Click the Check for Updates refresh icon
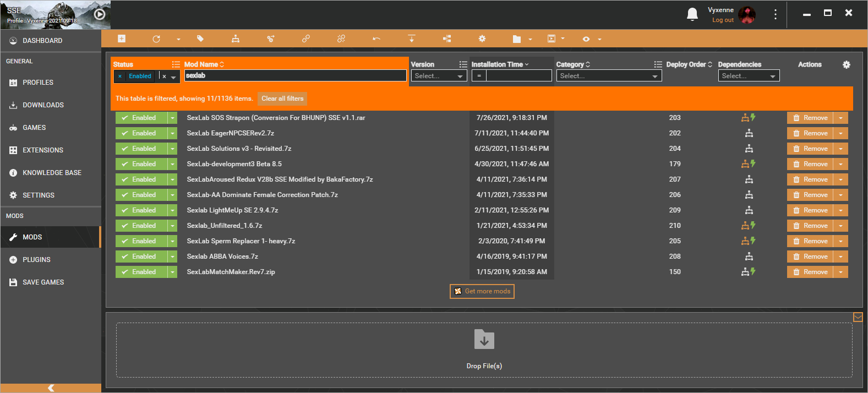 click(x=156, y=39)
